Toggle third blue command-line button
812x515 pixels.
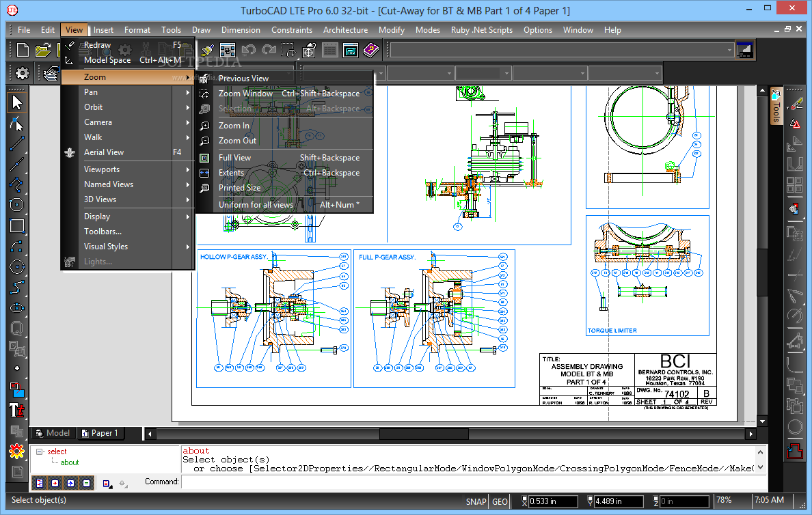(70, 484)
